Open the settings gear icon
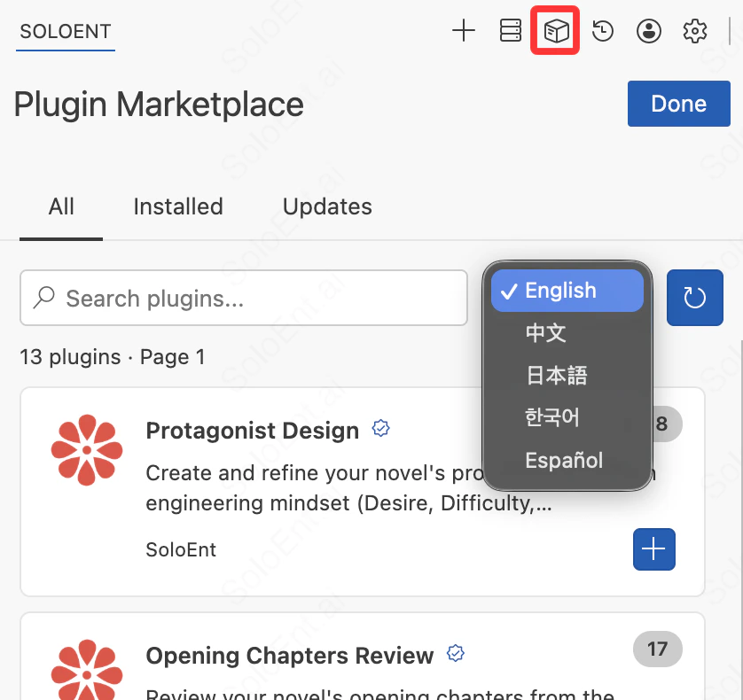 (694, 31)
